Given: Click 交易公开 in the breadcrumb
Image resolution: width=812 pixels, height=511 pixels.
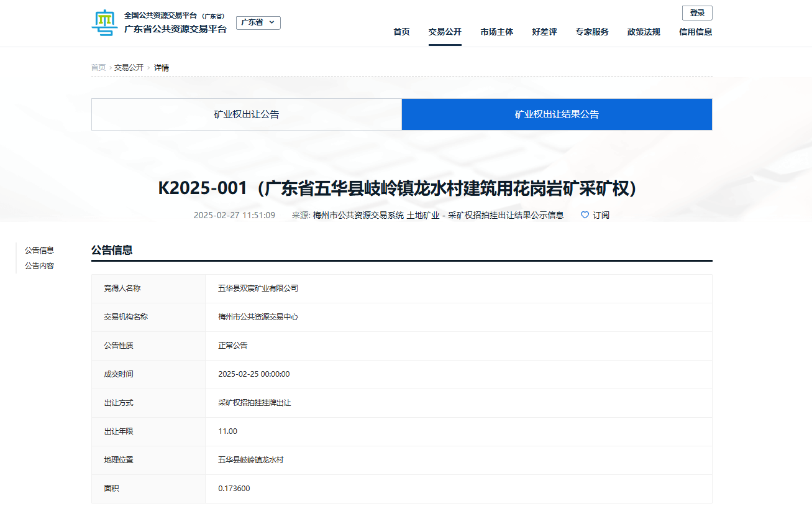Looking at the screenshot, I should point(129,67).
